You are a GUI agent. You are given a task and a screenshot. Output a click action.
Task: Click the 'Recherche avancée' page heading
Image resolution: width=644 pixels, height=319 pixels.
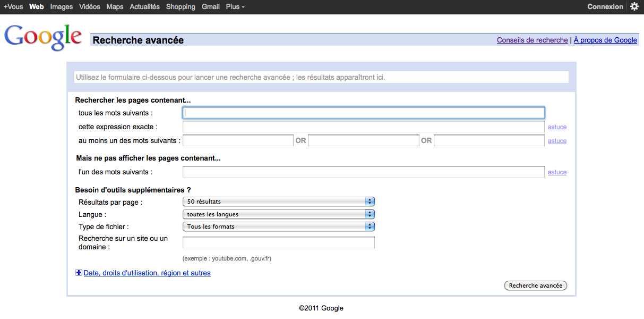coord(138,40)
